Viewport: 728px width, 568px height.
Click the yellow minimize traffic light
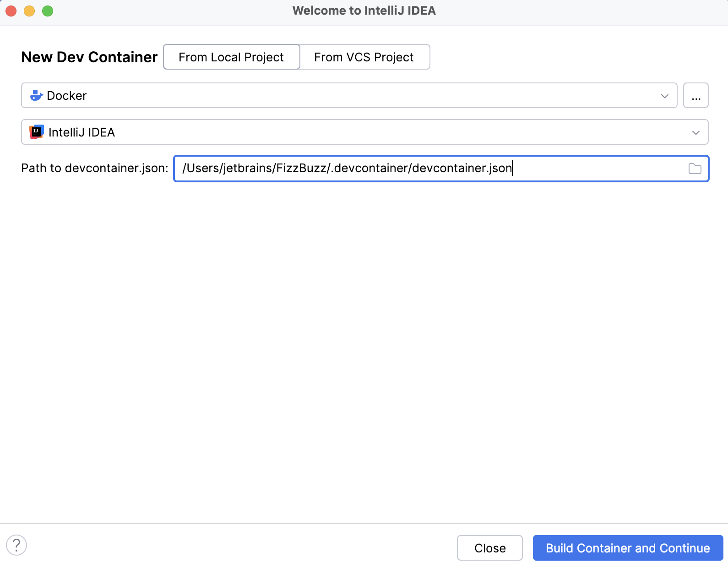[28, 10]
